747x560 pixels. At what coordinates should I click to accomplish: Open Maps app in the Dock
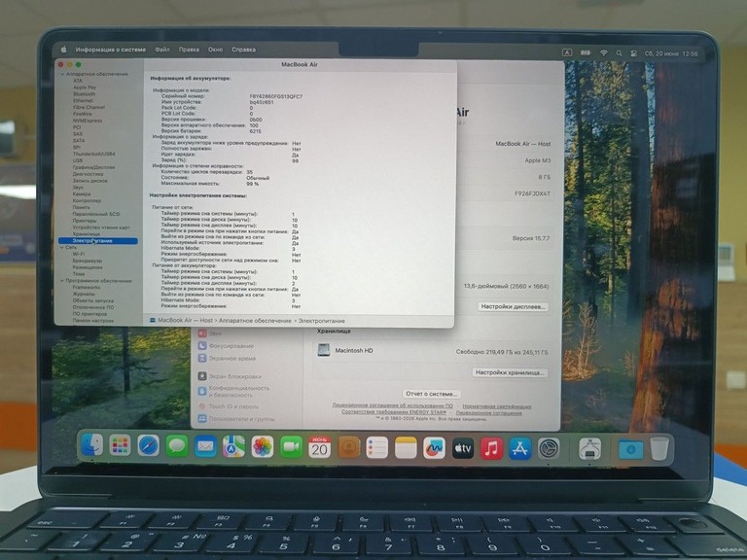[x=233, y=446]
